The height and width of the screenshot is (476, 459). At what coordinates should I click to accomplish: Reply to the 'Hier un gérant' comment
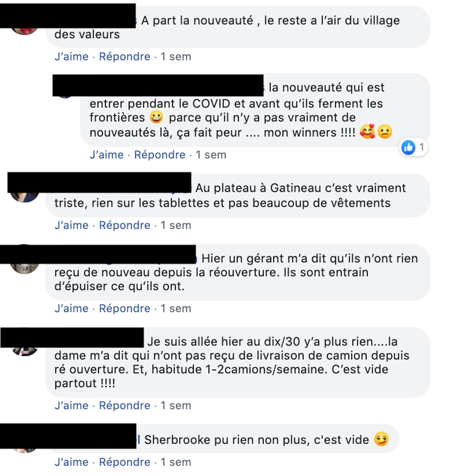125,308
